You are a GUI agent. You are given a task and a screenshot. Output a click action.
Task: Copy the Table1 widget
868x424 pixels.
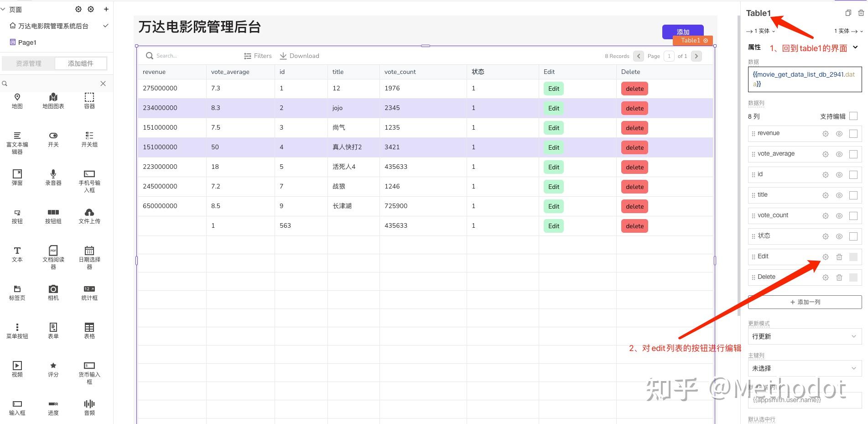848,13
